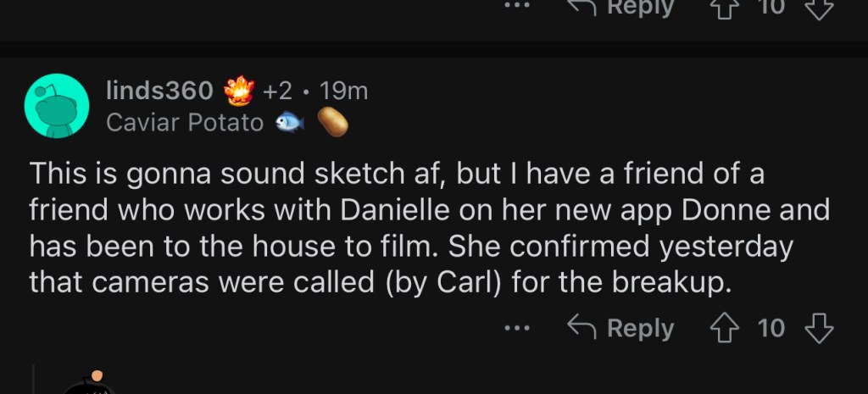Viewport: 868px width, 394px height.
Task: View the +2 additional awards count
Action: tap(277, 91)
